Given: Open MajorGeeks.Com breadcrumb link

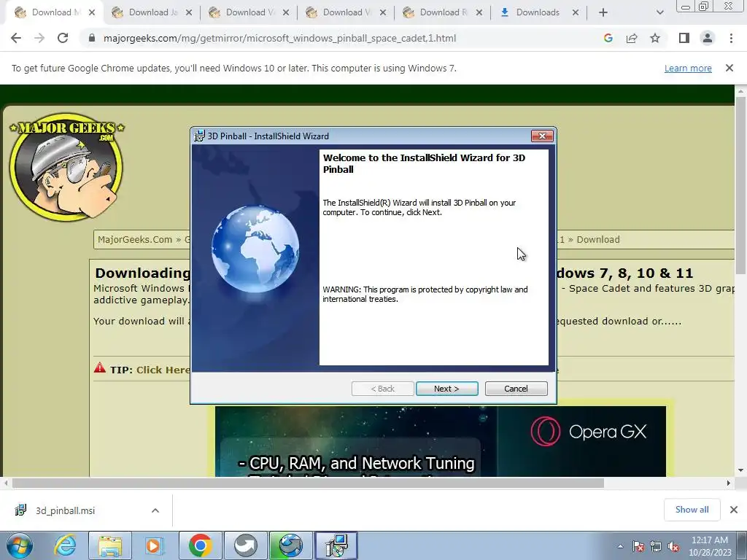Looking at the screenshot, I should coord(135,239).
